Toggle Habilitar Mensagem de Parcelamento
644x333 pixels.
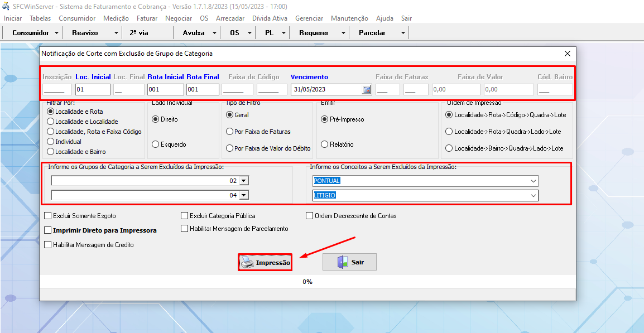click(185, 229)
